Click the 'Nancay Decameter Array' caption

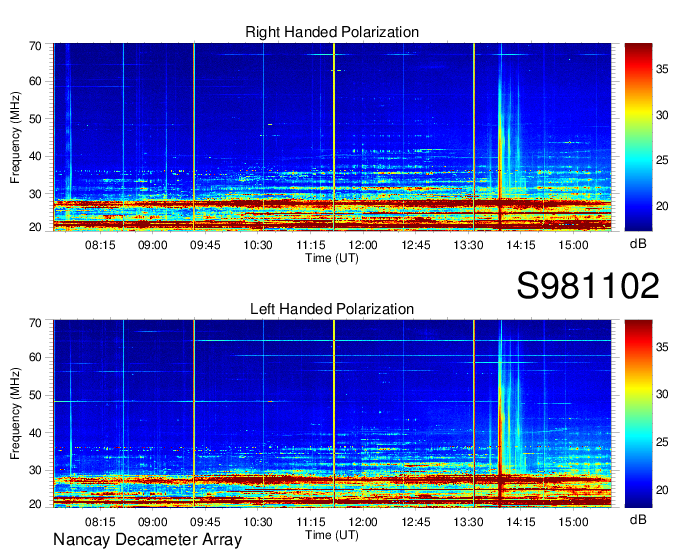click(x=147, y=540)
